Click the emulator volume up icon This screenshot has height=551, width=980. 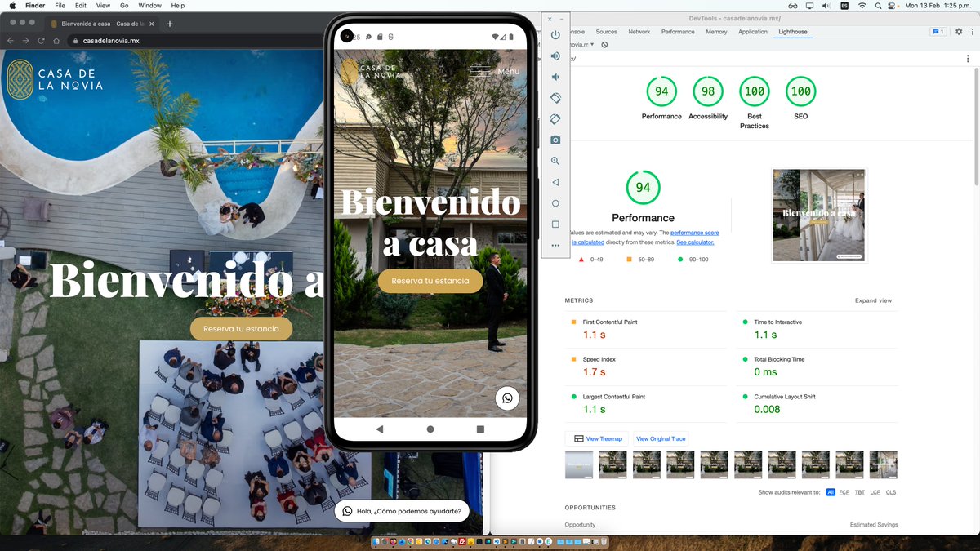coord(555,56)
